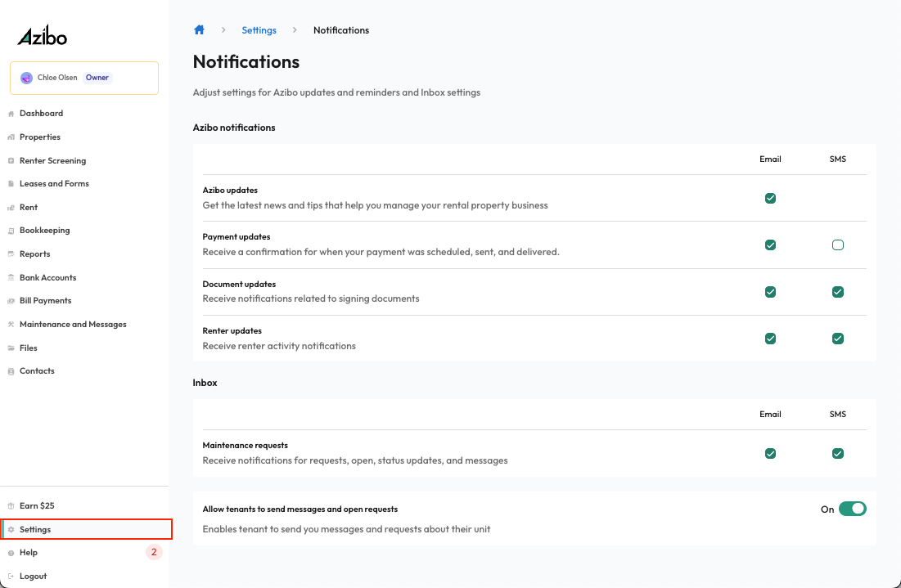The height and width of the screenshot is (588, 901).
Task: Click the Reports icon in the sidebar
Action: (11, 254)
